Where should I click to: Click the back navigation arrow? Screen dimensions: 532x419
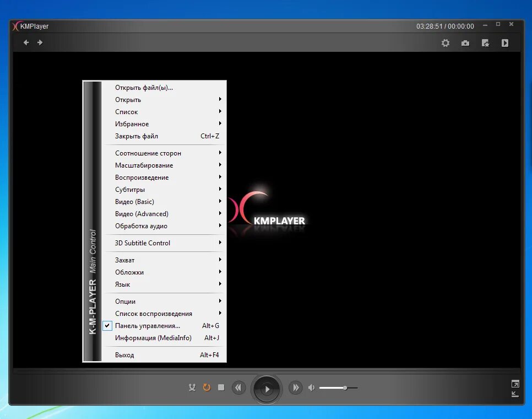pos(26,42)
